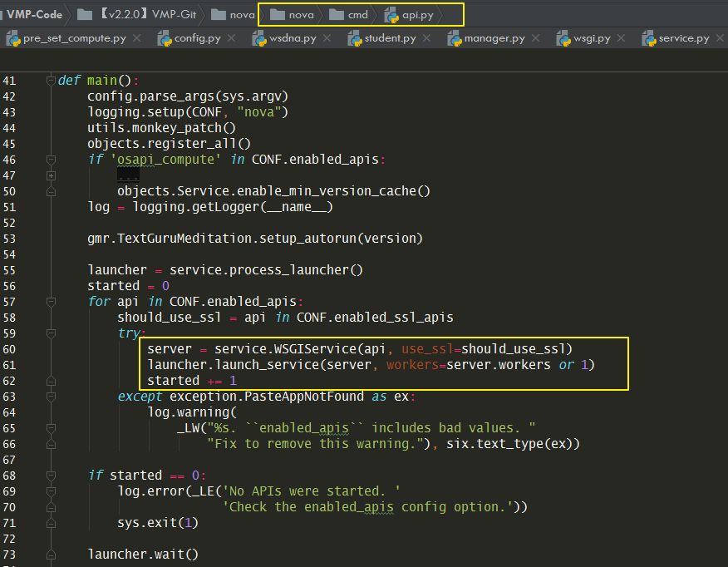Click the nova folder icon in the breadcrumb
This screenshot has width=728, height=567.
click(x=280, y=14)
